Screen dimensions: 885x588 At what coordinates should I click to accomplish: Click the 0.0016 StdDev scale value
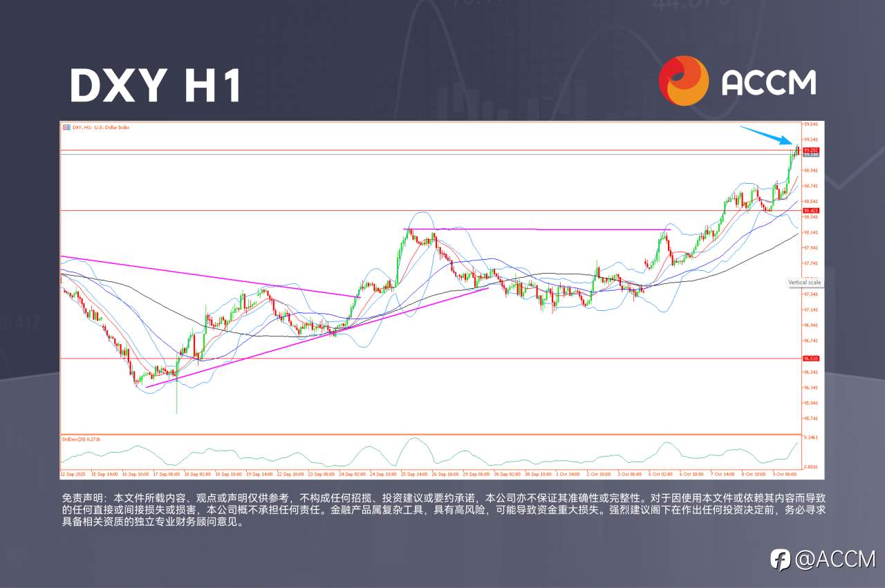click(811, 467)
